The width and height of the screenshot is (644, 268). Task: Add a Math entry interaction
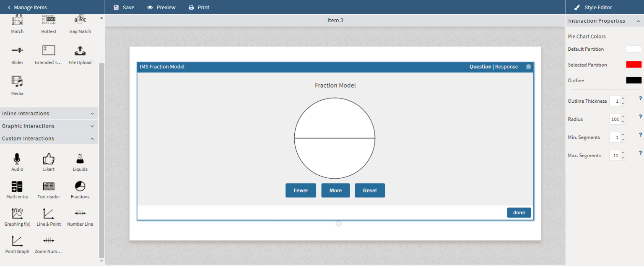coord(17,187)
